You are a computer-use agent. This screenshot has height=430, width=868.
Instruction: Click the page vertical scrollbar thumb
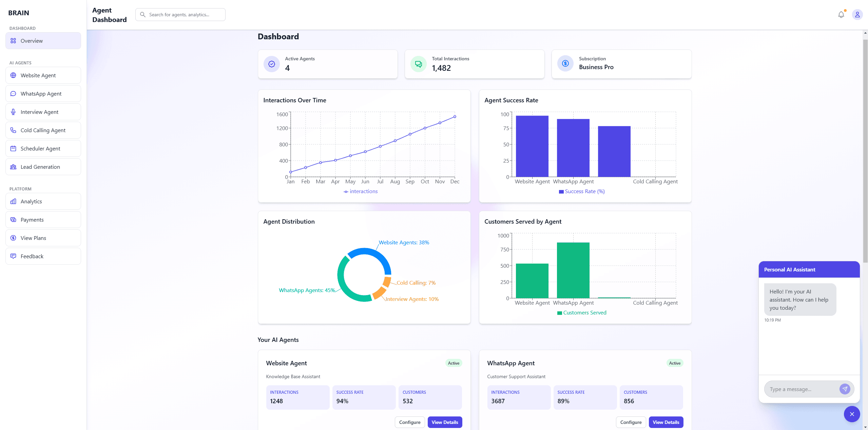(865, 151)
